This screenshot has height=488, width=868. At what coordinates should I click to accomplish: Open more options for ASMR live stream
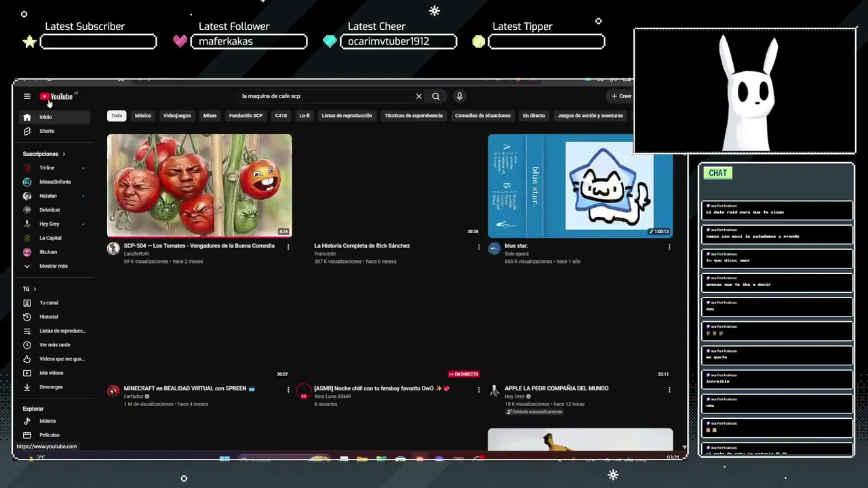click(479, 390)
